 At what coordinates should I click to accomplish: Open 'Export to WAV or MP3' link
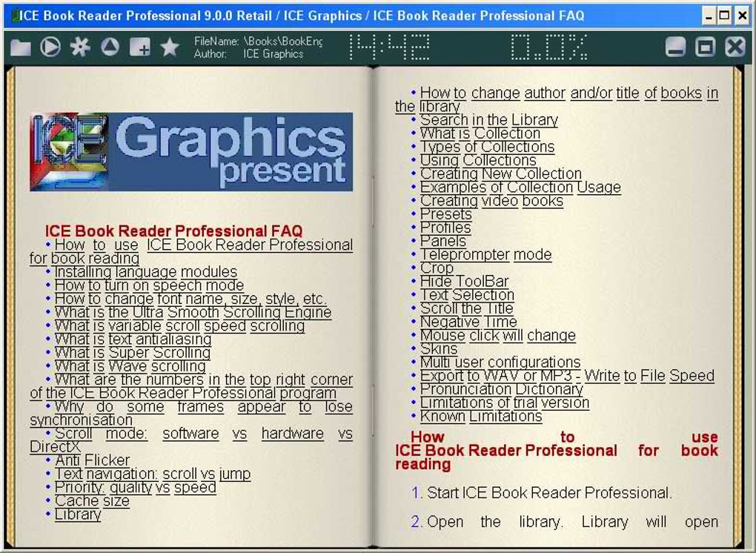567,376
